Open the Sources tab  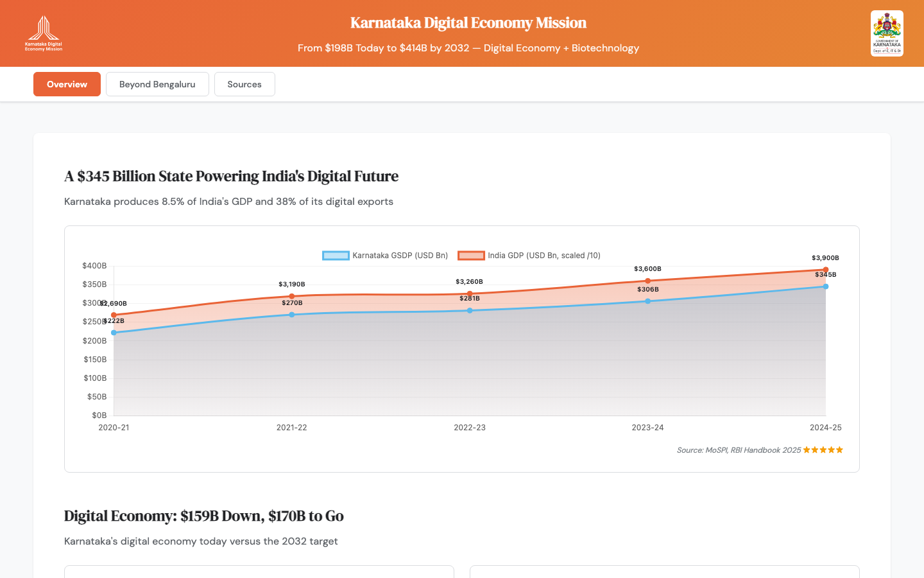(x=244, y=84)
